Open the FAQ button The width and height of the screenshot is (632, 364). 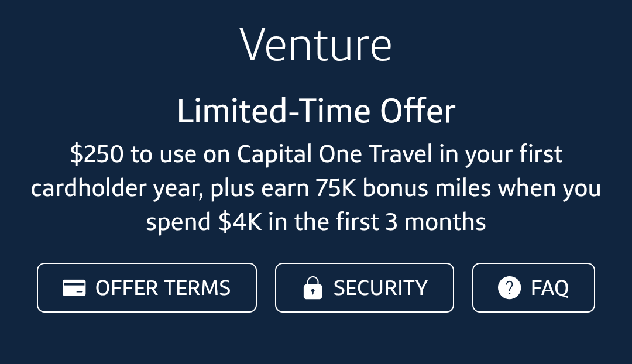click(x=533, y=287)
